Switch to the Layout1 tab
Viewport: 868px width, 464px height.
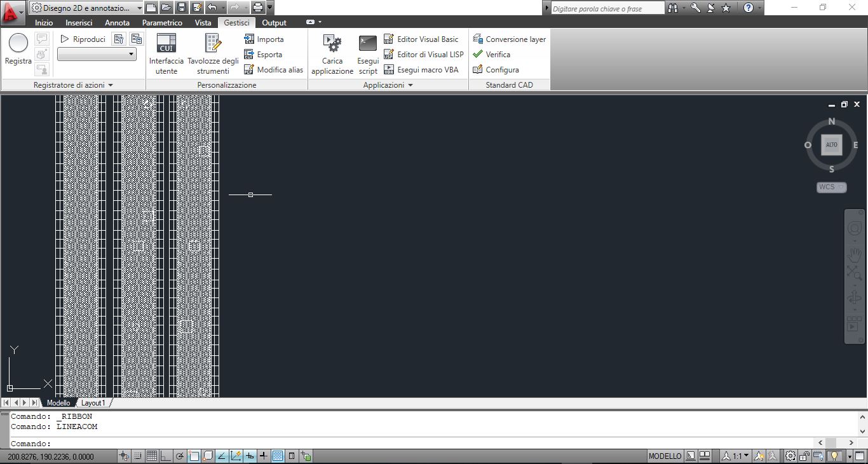point(93,403)
